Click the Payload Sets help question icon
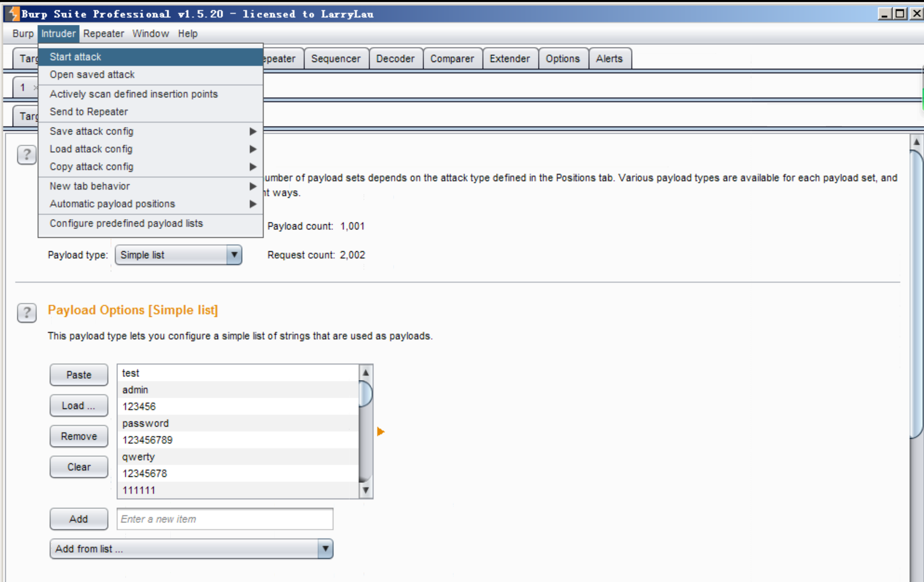924x582 pixels. [27, 154]
